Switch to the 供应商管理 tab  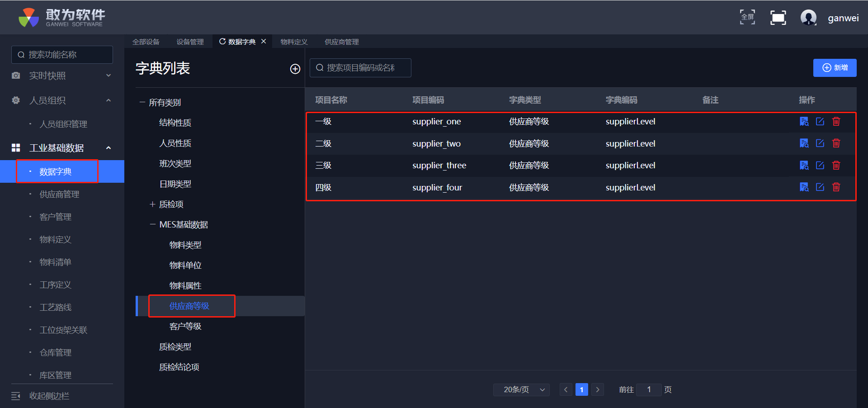click(342, 42)
